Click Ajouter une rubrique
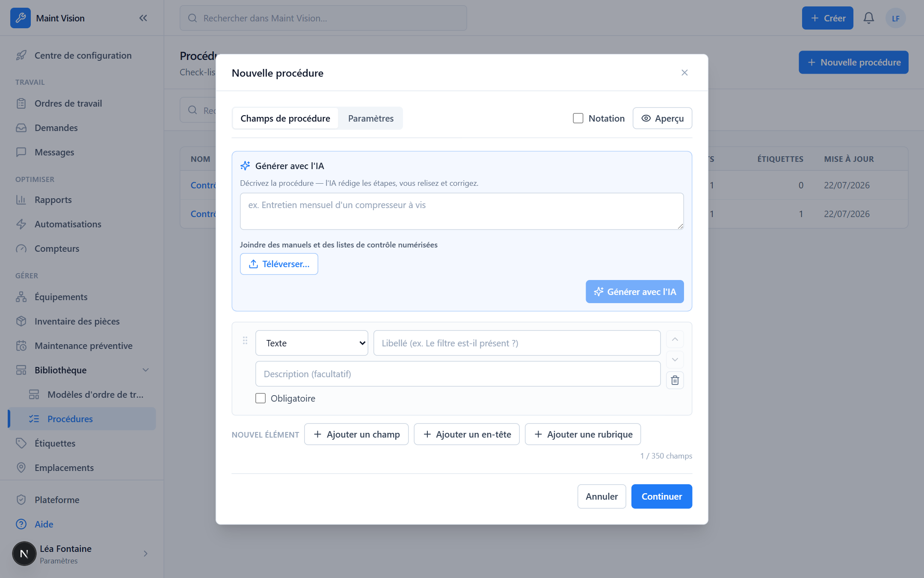Viewport: 924px width, 578px height. click(583, 434)
